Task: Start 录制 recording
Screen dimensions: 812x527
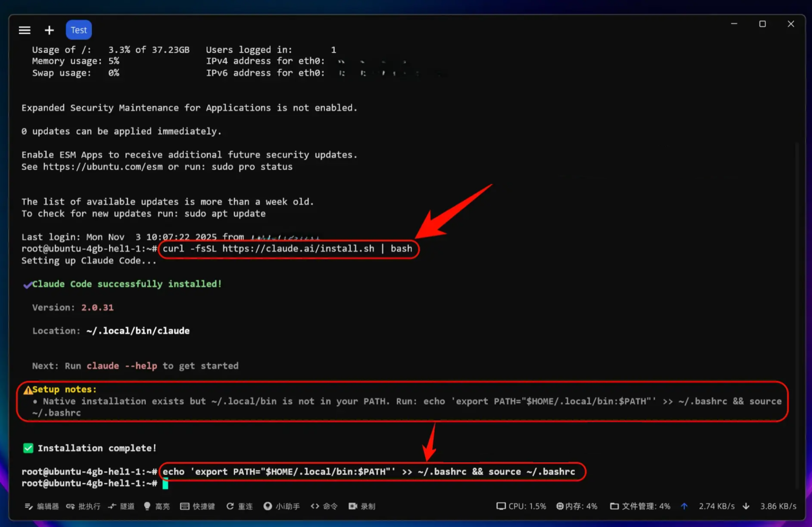Action: click(362, 506)
